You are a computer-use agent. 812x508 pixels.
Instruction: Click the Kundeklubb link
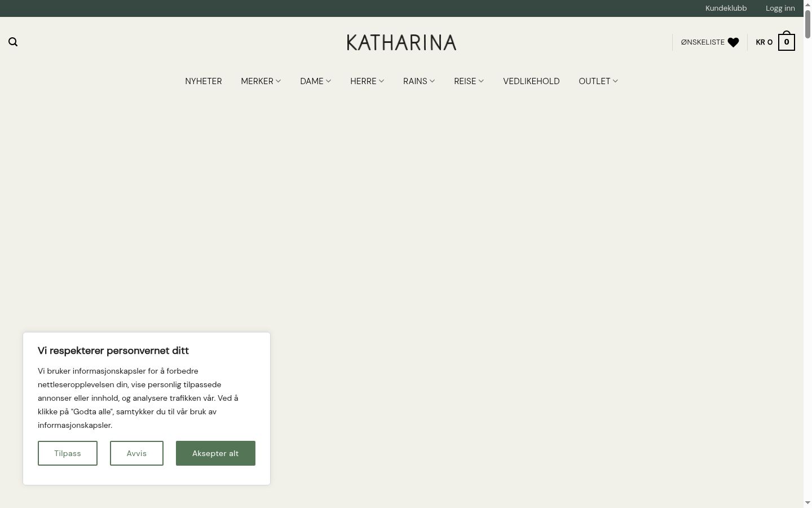(726, 8)
